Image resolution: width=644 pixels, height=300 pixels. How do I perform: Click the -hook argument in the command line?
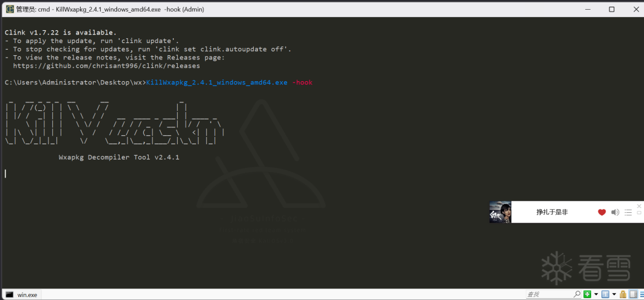click(x=302, y=82)
